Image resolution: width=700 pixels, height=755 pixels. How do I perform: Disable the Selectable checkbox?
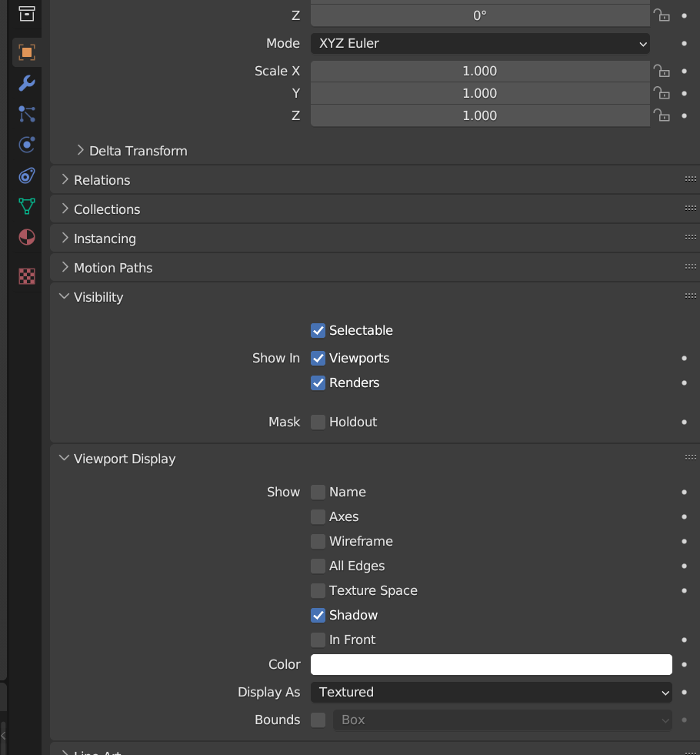(318, 330)
